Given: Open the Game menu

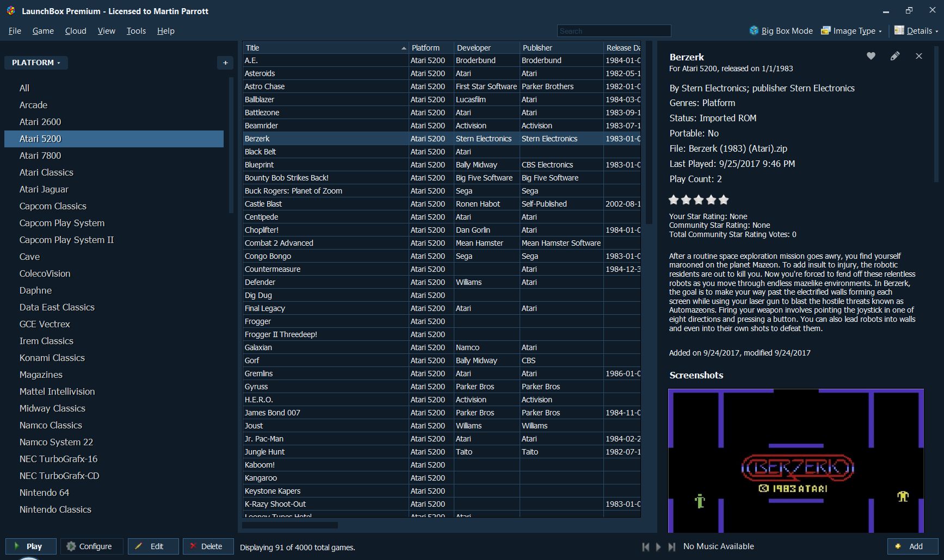Looking at the screenshot, I should [43, 31].
